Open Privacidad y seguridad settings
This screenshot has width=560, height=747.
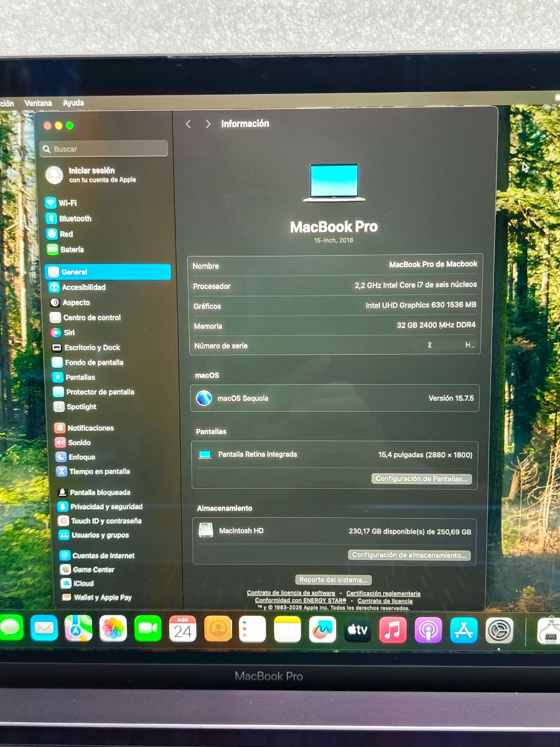coord(100,507)
